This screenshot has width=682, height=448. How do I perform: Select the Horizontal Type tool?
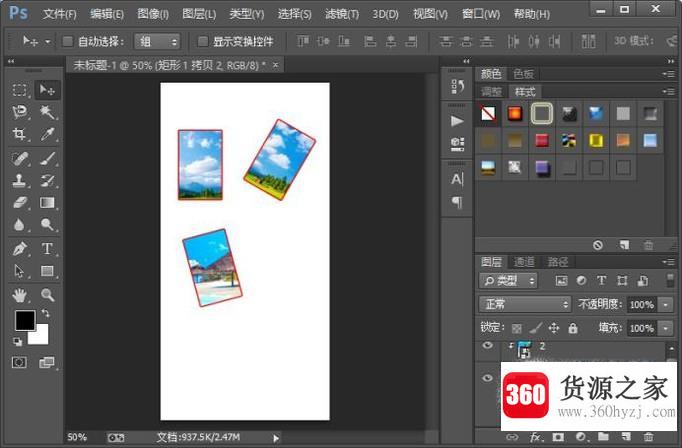47,249
